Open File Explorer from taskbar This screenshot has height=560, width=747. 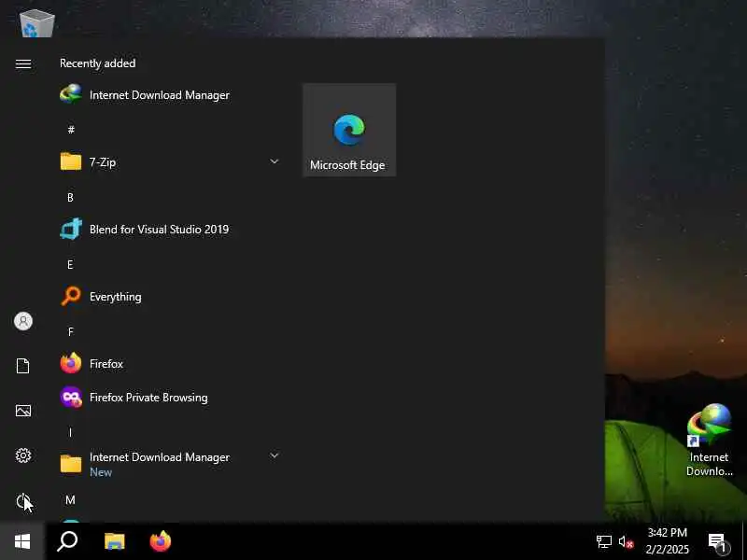point(114,541)
